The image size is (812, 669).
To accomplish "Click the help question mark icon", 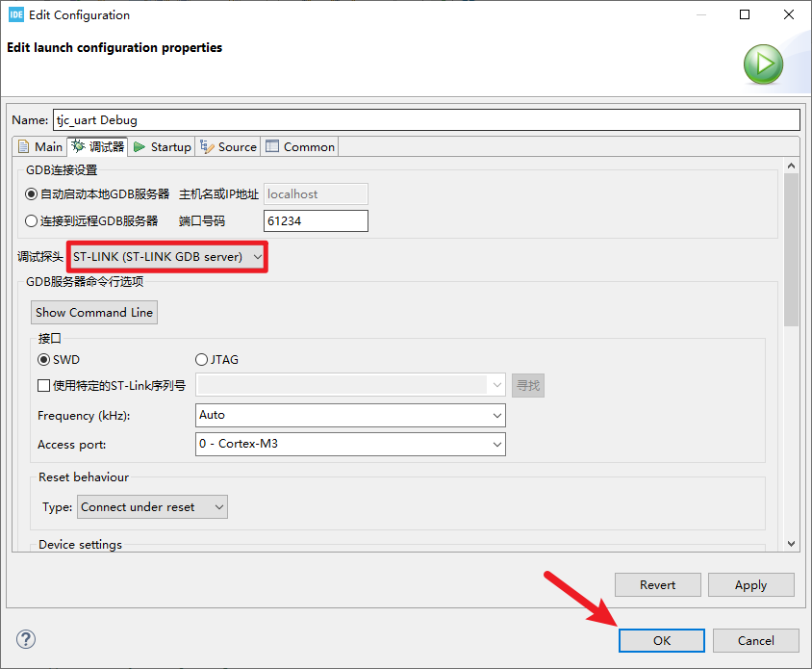I will point(26,640).
